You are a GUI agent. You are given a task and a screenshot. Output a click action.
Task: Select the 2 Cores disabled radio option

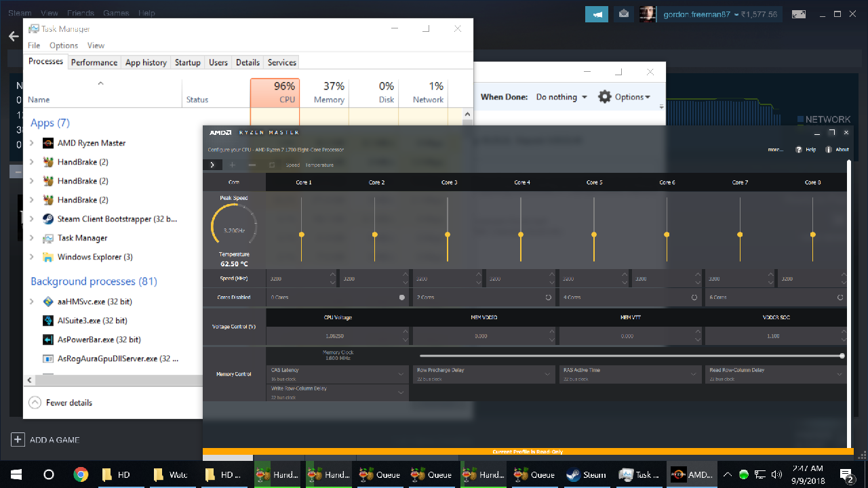pos(549,297)
